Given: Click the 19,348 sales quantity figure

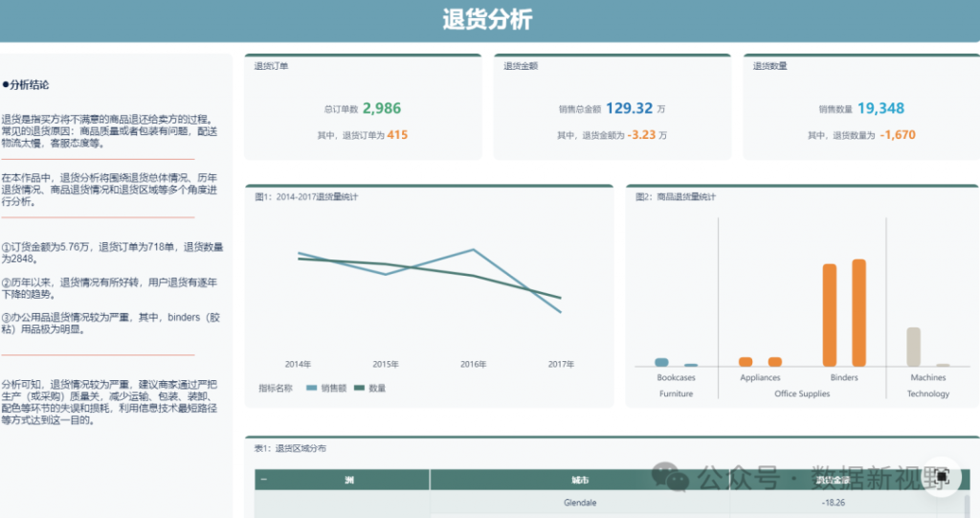Looking at the screenshot, I should [880, 109].
